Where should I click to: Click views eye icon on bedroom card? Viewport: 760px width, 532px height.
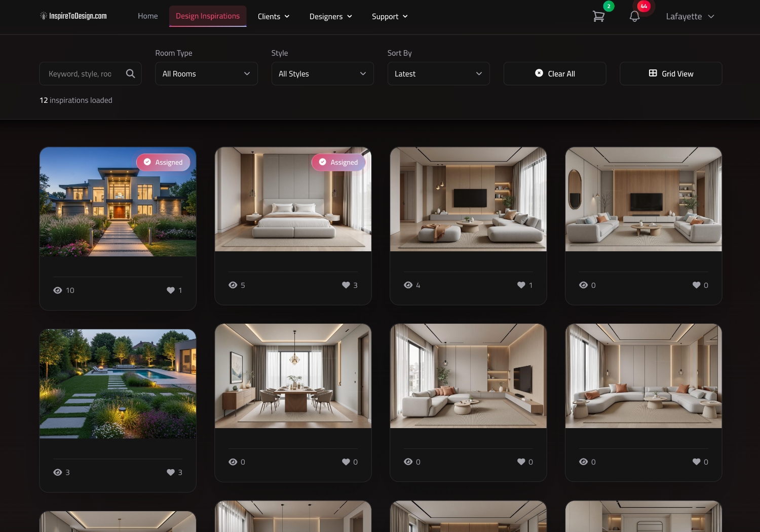[x=233, y=285]
